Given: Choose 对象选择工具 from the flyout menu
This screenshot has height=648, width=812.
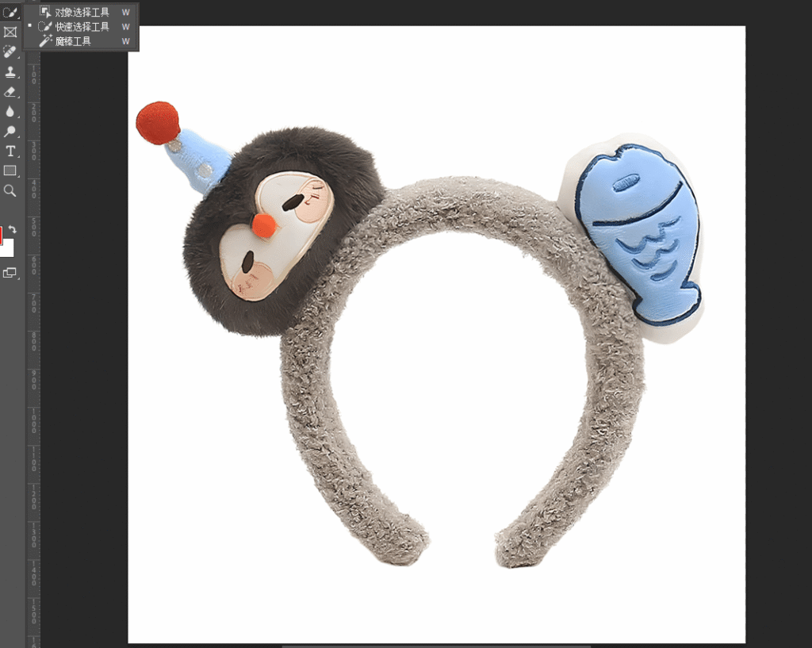Looking at the screenshot, I should [x=82, y=13].
